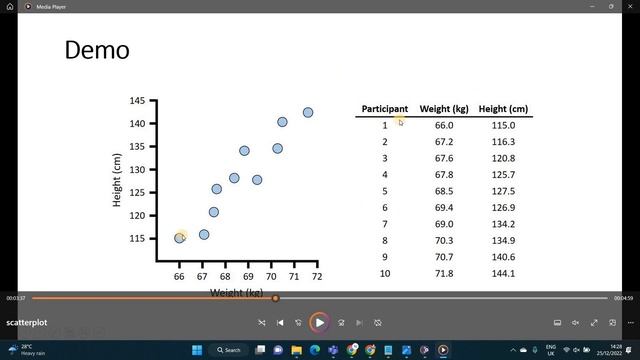Open the active Media Player taskbar icon
This screenshot has height=360, width=640.
(443, 350)
